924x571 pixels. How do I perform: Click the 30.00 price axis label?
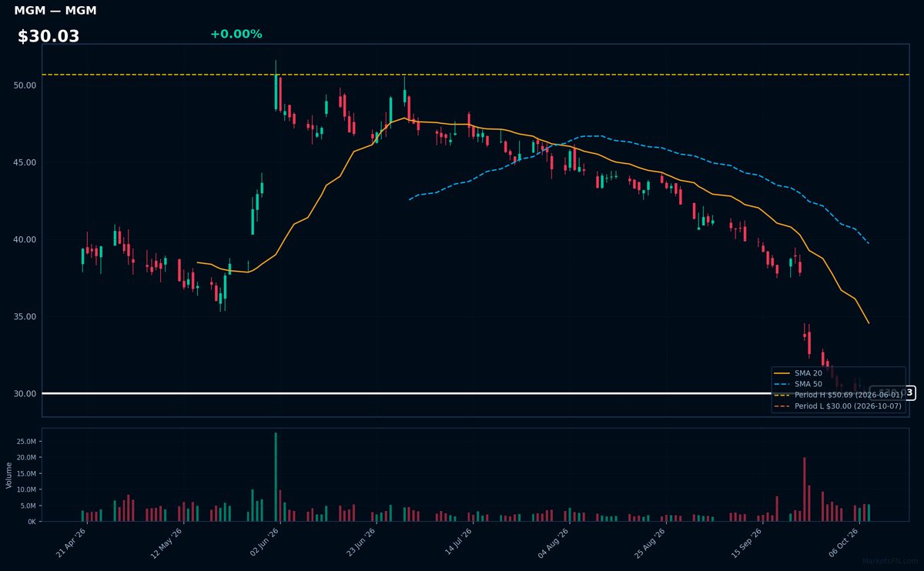point(25,393)
